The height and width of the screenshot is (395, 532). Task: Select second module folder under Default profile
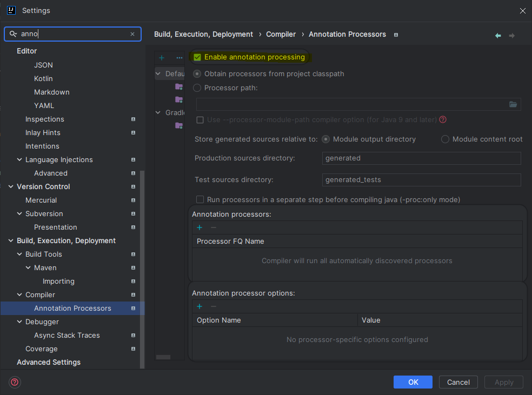[x=179, y=99]
